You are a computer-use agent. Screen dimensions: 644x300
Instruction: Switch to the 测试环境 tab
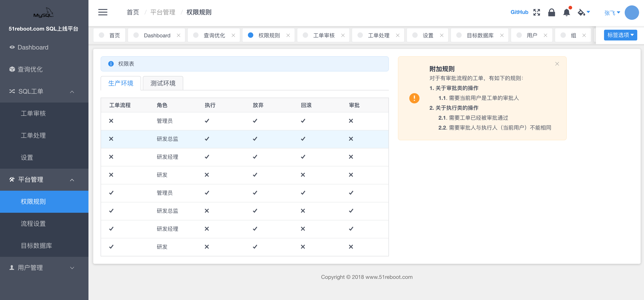(163, 83)
